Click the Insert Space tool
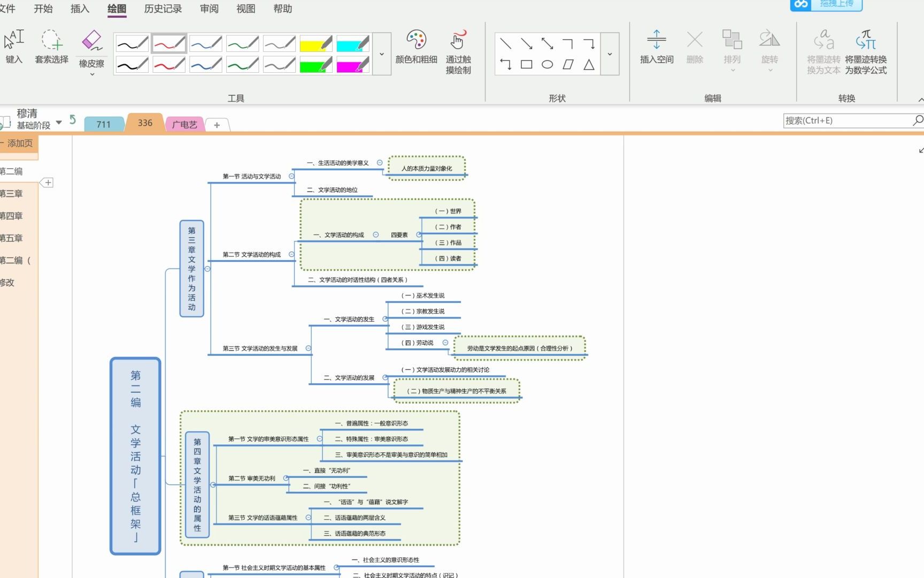924x578 pixels. pos(657,47)
